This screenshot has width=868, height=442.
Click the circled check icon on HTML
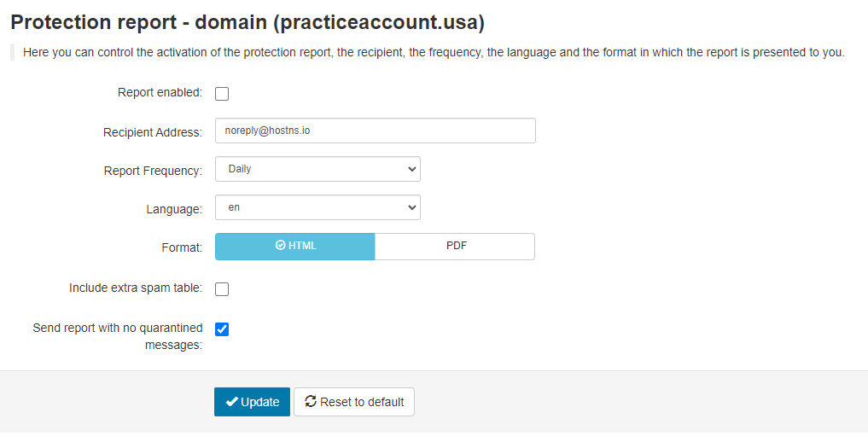280,245
